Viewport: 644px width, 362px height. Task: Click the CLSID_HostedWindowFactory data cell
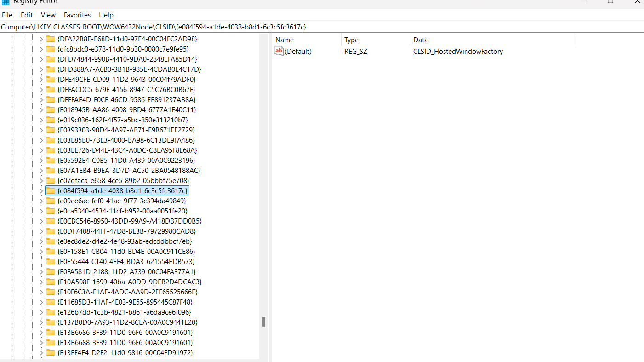coord(458,52)
